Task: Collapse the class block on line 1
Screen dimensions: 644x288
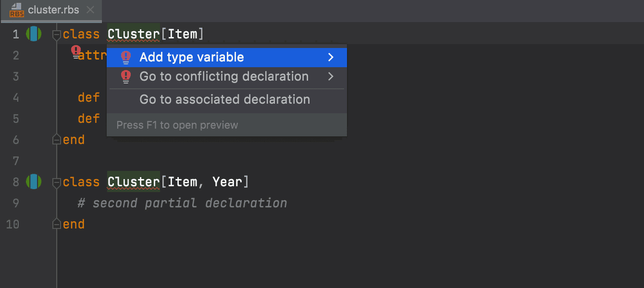Action: pos(56,35)
